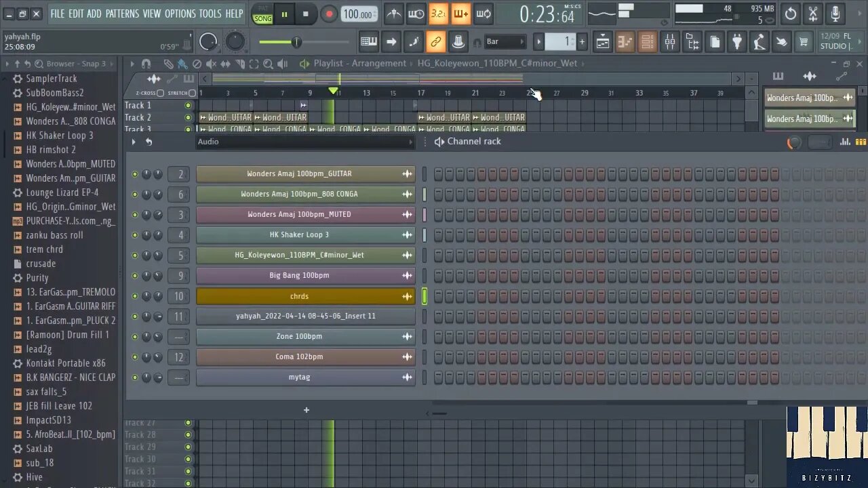The height and width of the screenshot is (488, 868).
Task: Toggle the channel rack view icon
Action: tap(648, 42)
